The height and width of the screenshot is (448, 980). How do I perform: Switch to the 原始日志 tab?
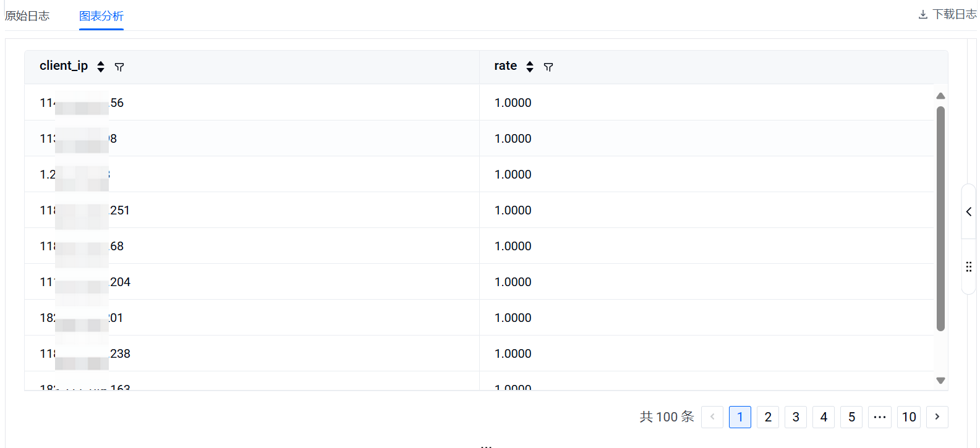tap(27, 16)
